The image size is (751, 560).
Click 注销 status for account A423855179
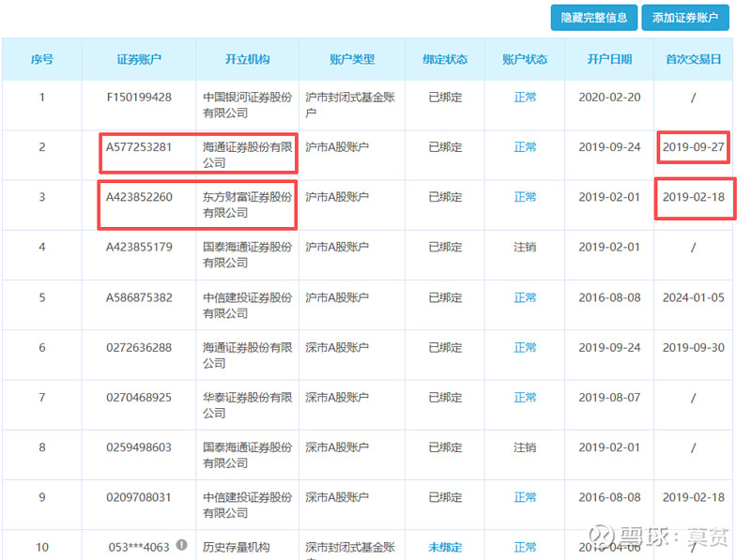tap(525, 248)
